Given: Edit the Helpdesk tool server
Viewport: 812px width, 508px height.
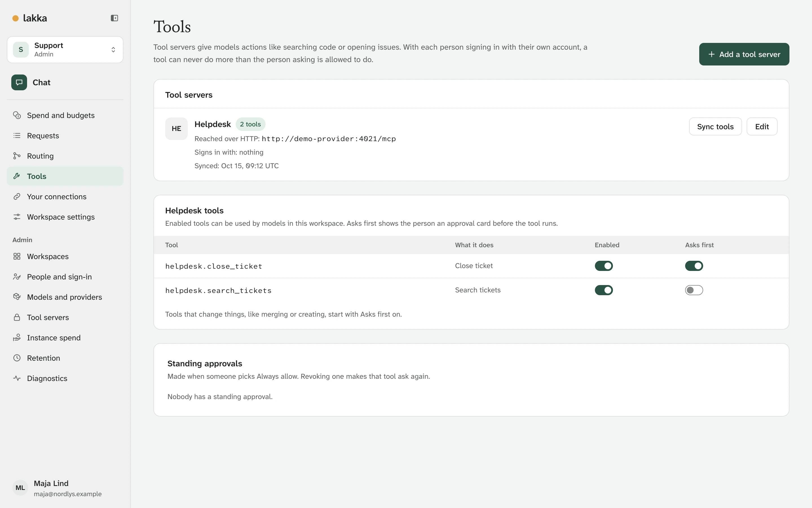Looking at the screenshot, I should point(762,127).
